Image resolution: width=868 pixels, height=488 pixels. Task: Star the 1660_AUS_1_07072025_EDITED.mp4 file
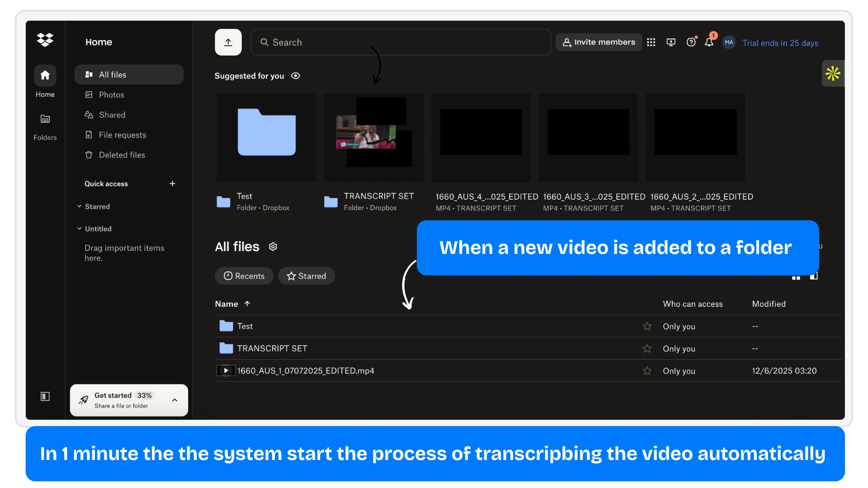(x=647, y=371)
